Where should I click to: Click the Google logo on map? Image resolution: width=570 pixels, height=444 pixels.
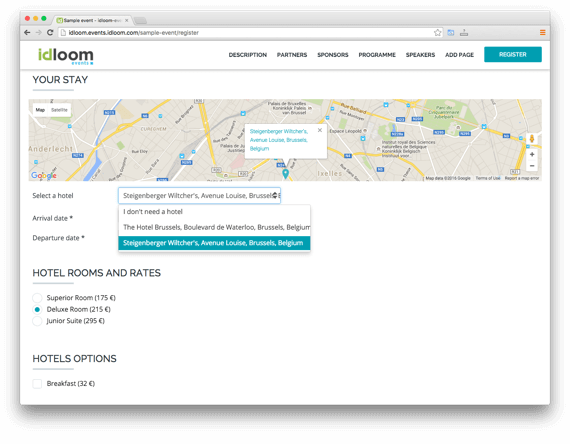[44, 175]
